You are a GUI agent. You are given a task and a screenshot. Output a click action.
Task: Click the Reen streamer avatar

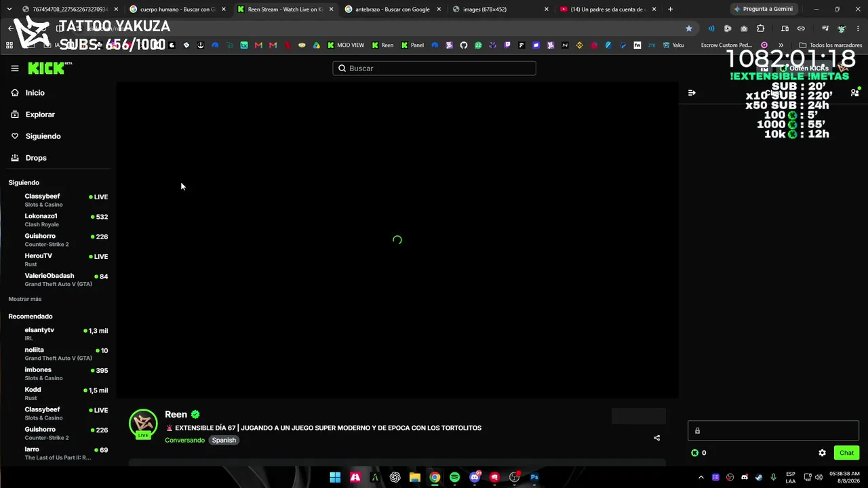pyautogui.click(x=143, y=424)
